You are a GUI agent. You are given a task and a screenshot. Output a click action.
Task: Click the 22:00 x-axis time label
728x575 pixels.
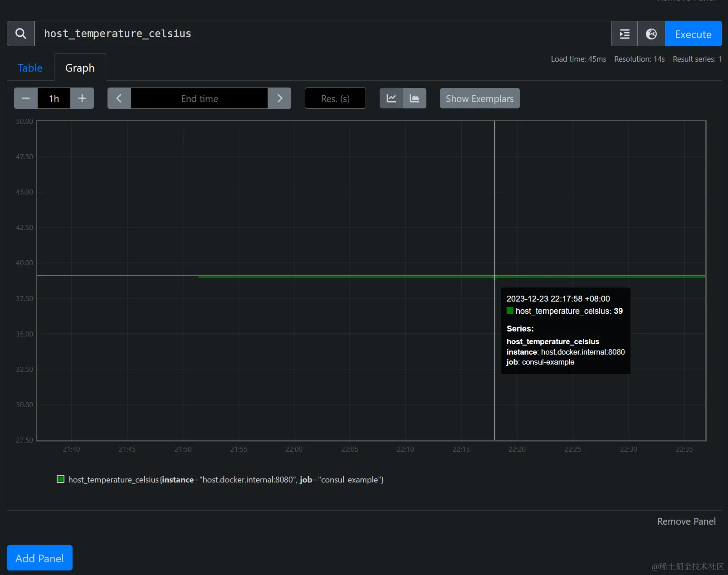pos(294,449)
